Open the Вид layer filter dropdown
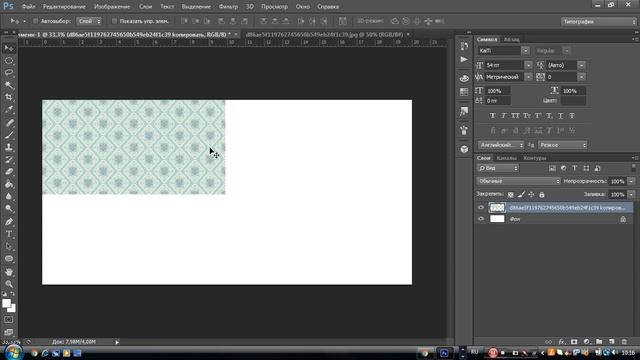The width and height of the screenshot is (640, 360). [497, 168]
